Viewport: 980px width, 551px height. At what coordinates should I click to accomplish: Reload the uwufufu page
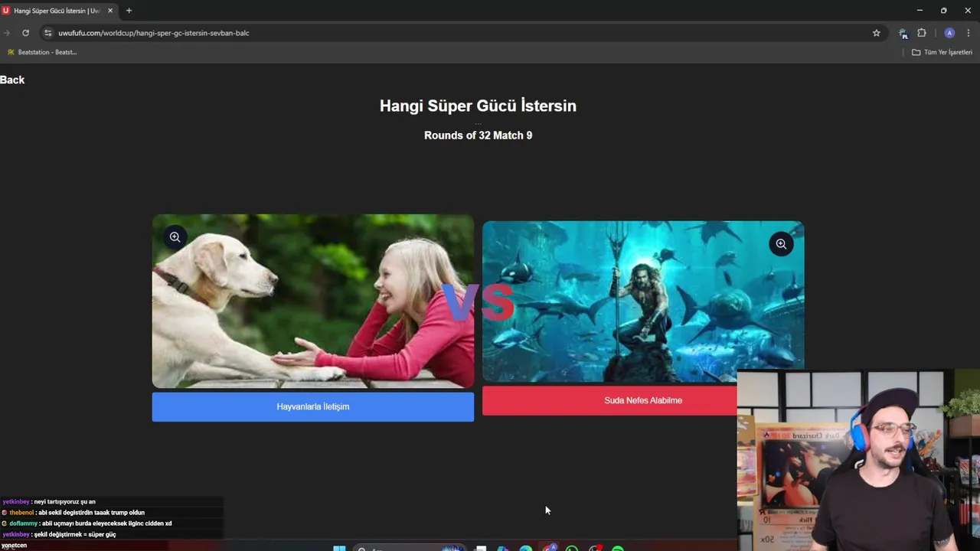click(25, 33)
